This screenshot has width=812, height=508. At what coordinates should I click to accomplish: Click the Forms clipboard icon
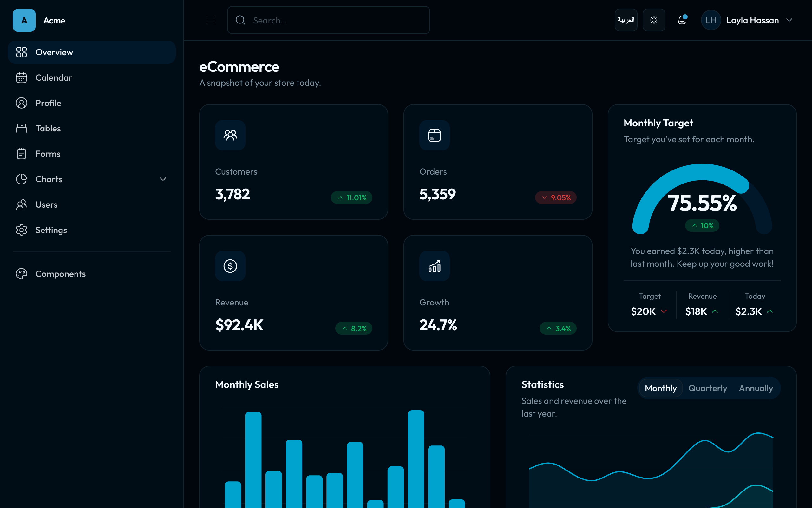(x=22, y=154)
